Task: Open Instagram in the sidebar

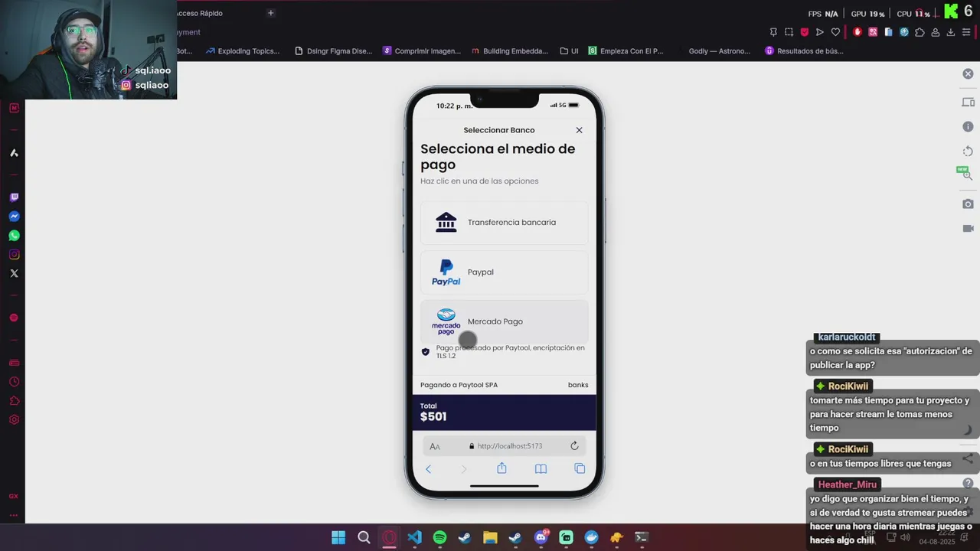Action: pyautogui.click(x=14, y=254)
